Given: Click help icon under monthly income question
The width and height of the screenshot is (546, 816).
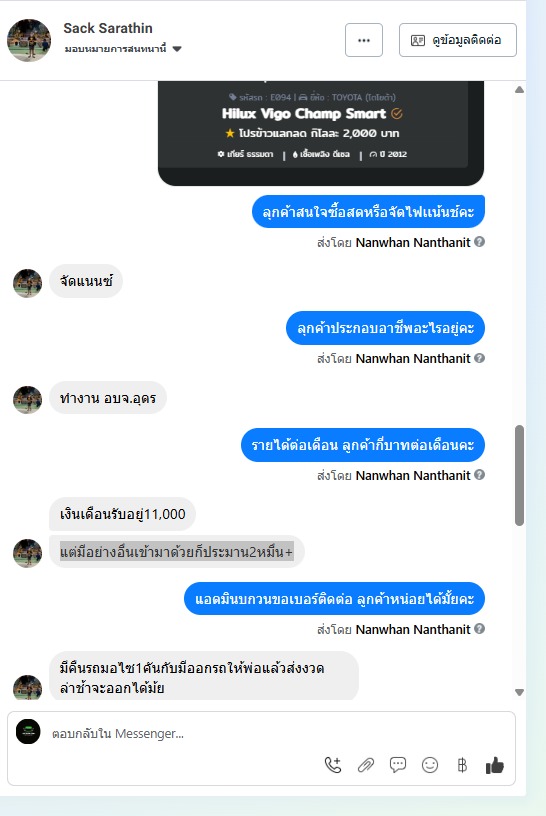Looking at the screenshot, I should click(480, 475).
